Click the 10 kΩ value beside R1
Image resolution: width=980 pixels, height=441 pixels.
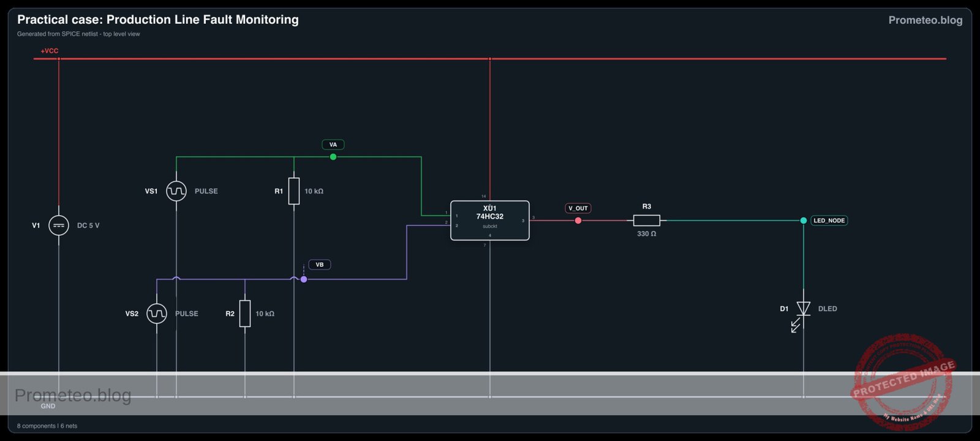[314, 191]
